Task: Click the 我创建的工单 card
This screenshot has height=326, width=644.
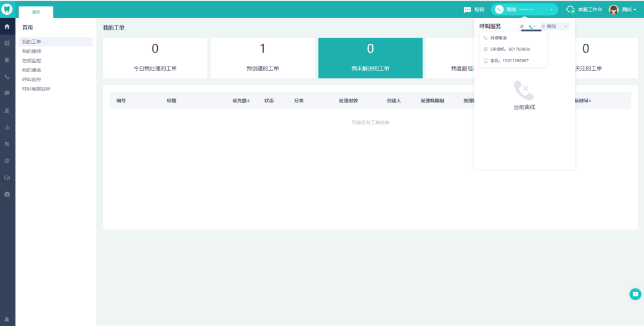Action: click(263, 59)
